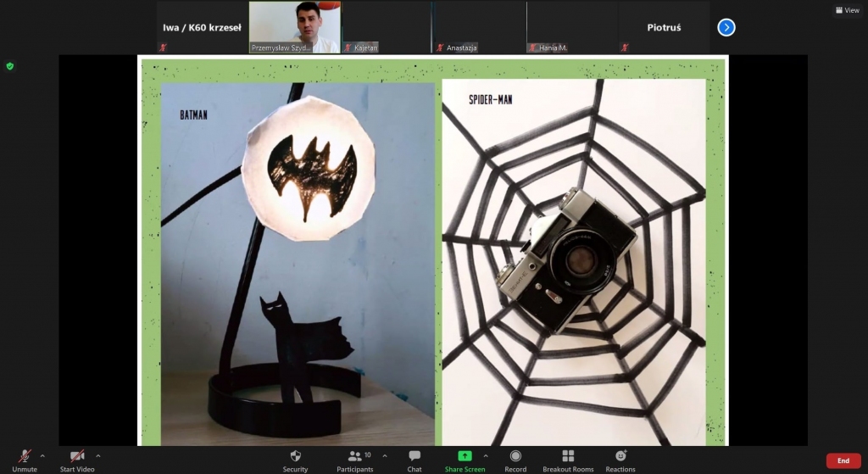868x474 pixels.
Task: Open the Reactions menu
Action: 620,460
